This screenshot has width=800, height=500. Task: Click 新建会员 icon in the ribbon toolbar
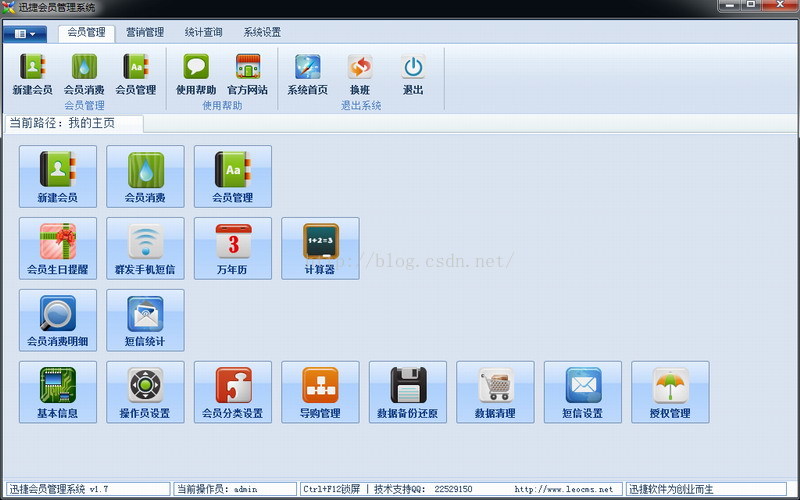33,72
